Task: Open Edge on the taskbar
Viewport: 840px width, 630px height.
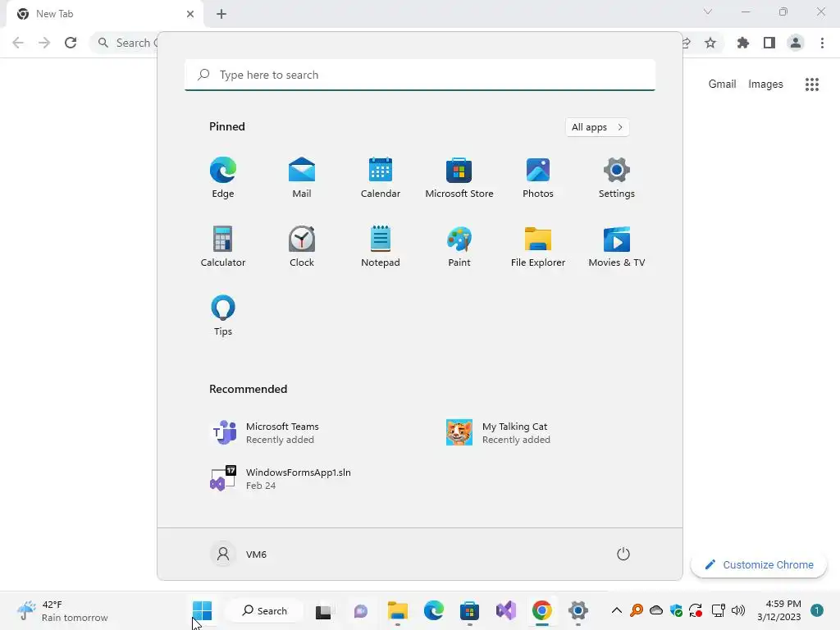Action: [x=433, y=610]
